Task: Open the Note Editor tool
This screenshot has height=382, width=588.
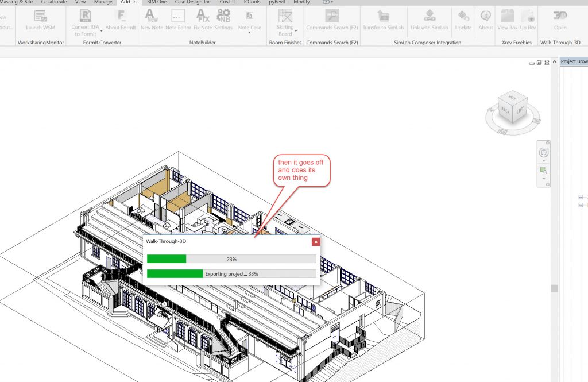Action: pyautogui.click(x=178, y=19)
